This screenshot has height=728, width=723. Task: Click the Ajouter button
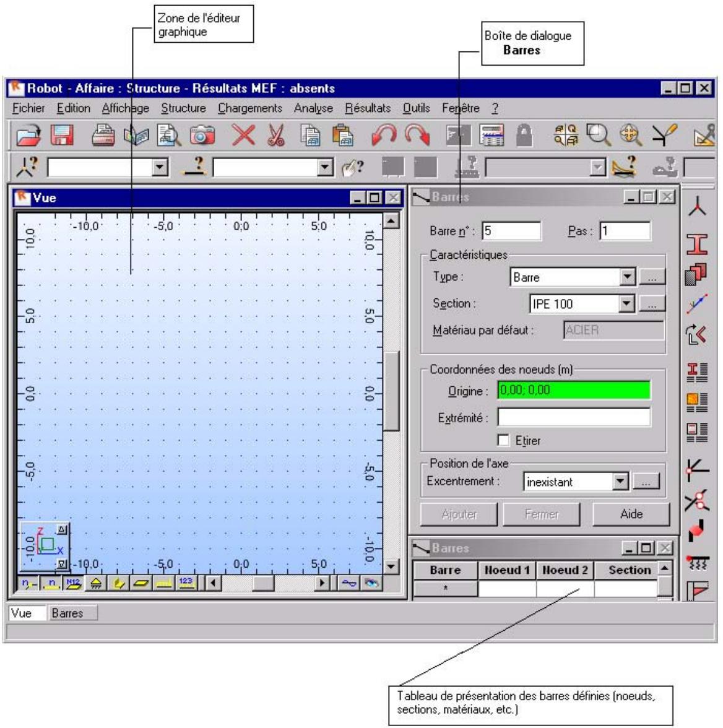point(459,514)
